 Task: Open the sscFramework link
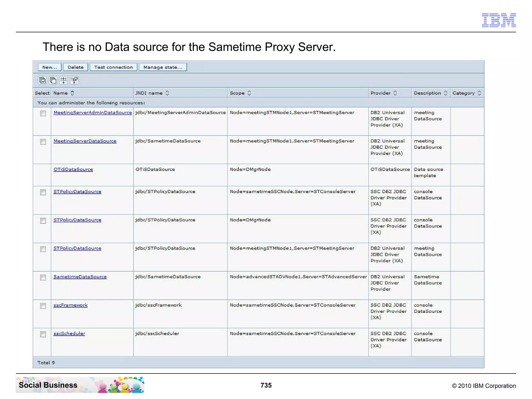(x=70, y=305)
